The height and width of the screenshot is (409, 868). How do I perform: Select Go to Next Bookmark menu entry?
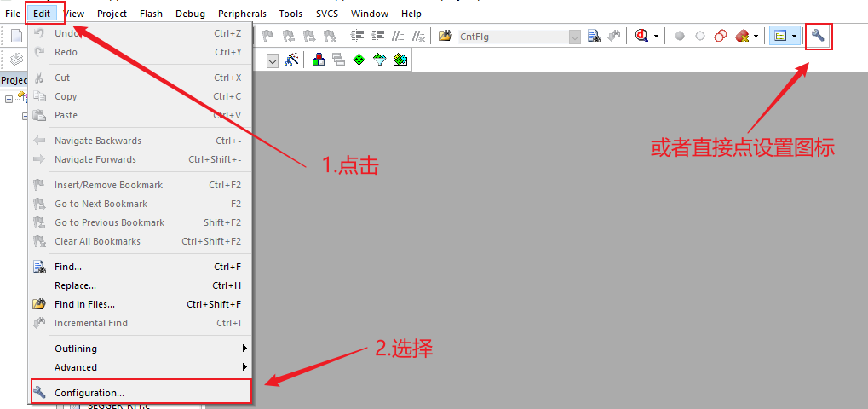click(141, 204)
